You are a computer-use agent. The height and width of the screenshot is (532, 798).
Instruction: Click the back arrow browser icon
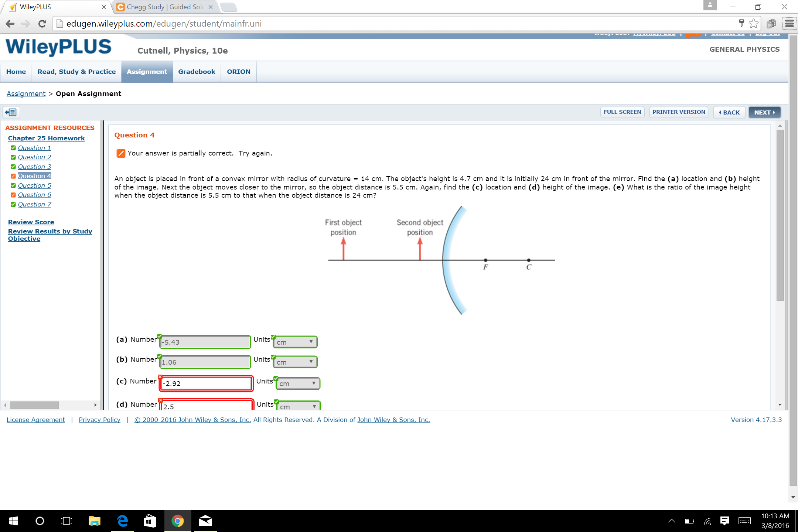tap(10, 24)
